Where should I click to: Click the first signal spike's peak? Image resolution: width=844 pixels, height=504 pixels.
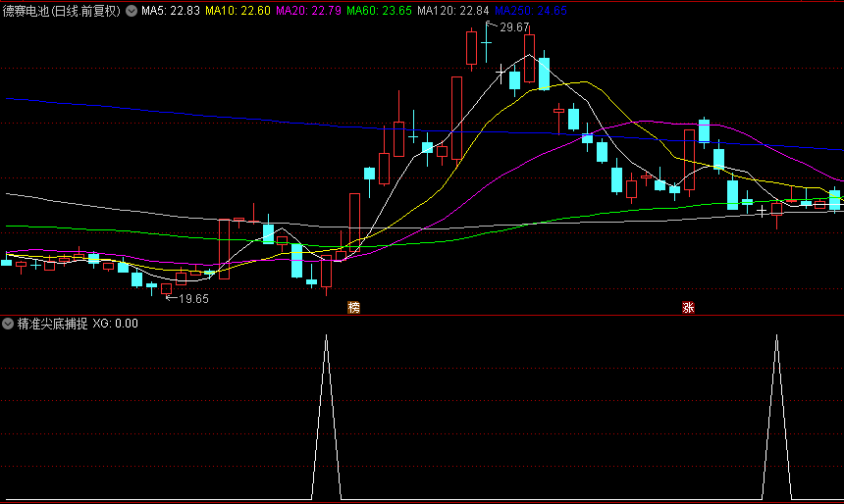pyautogui.click(x=326, y=336)
